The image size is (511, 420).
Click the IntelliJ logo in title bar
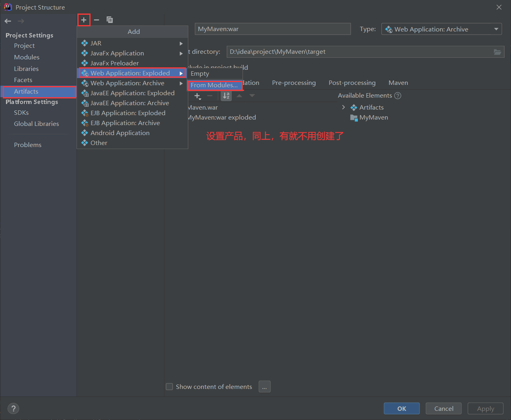(x=8, y=7)
